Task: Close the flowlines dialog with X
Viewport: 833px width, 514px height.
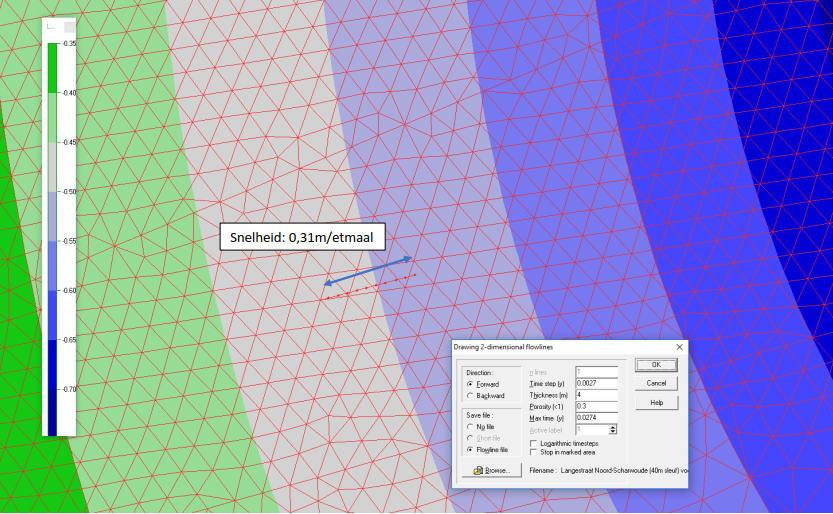Action: point(679,347)
